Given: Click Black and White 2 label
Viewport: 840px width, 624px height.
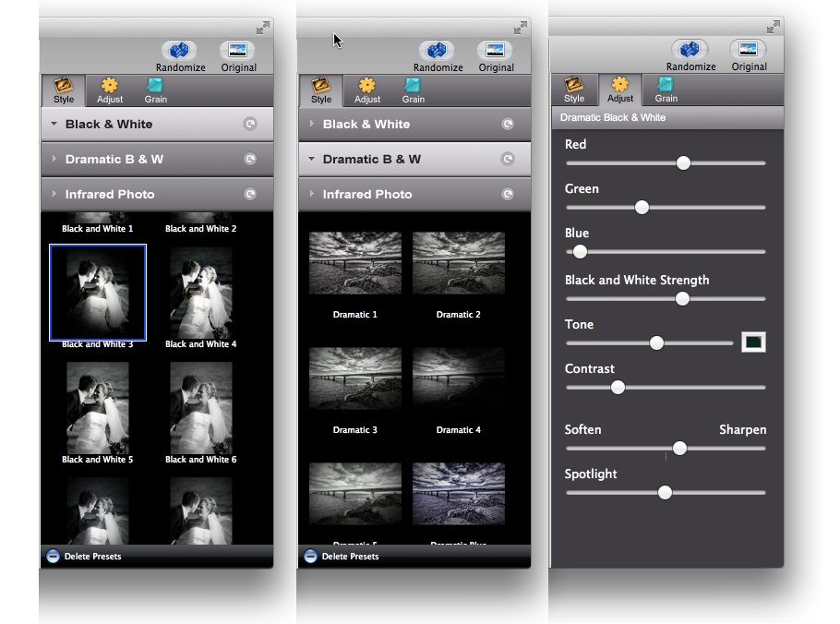Looking at the screenshot, I should (201, 229).
